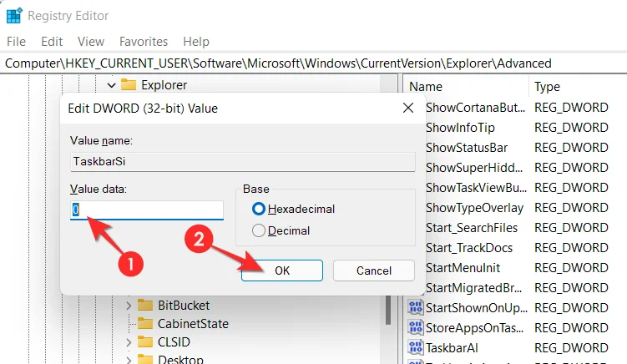Click REG_DWORD type of ShowInfoTip

571,128
